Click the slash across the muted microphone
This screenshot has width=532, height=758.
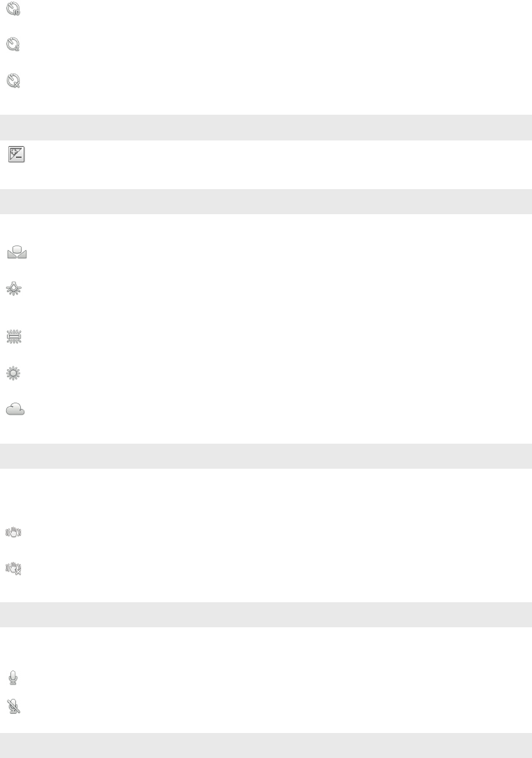tap(15, 707)
